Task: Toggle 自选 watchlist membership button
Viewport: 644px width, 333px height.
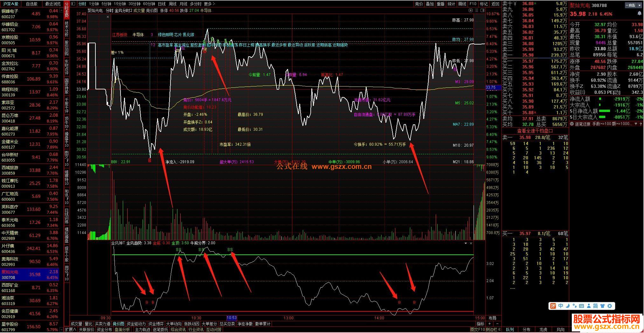Action: (x=630, y=5)
